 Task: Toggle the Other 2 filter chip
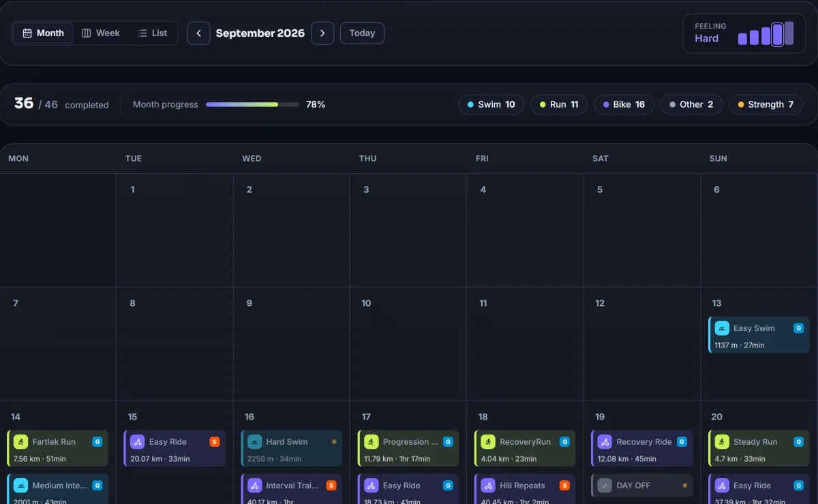pyautogui.click(x=691, y=104)
